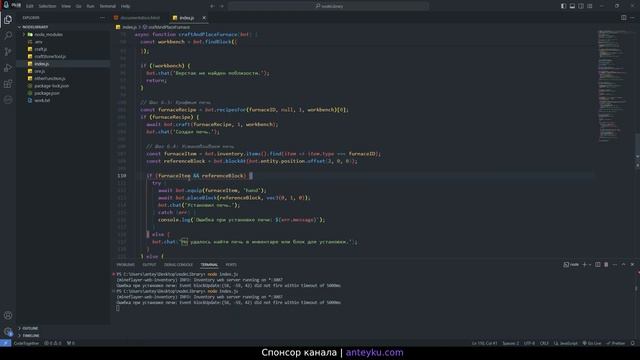Click errors and warnings count in status bar

(x=53, y=343)
